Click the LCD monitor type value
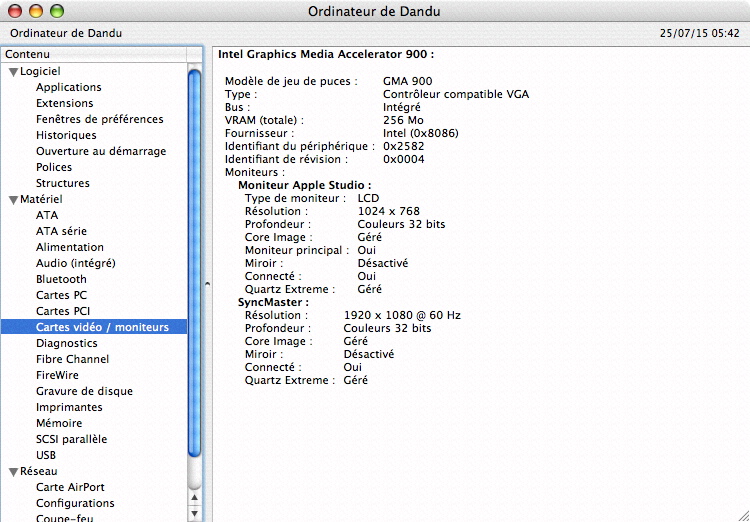 point(368,198)
